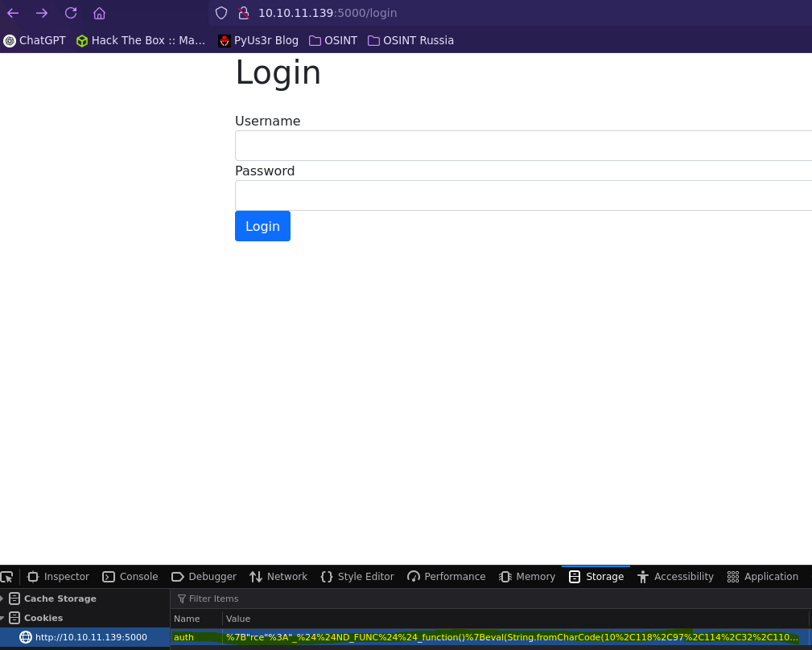
Task: Open the OSINT bookmarks folder
Action: point(333,40)
